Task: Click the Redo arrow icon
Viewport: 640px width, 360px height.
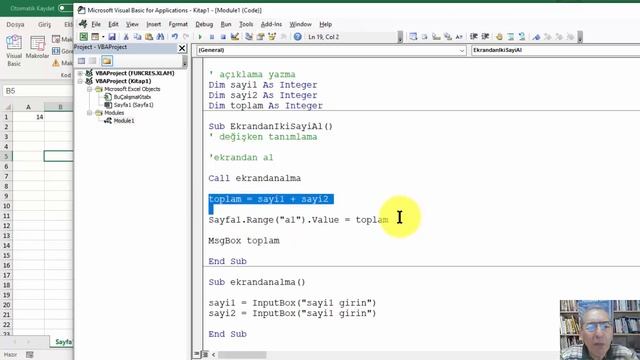Action: point(186,37)
